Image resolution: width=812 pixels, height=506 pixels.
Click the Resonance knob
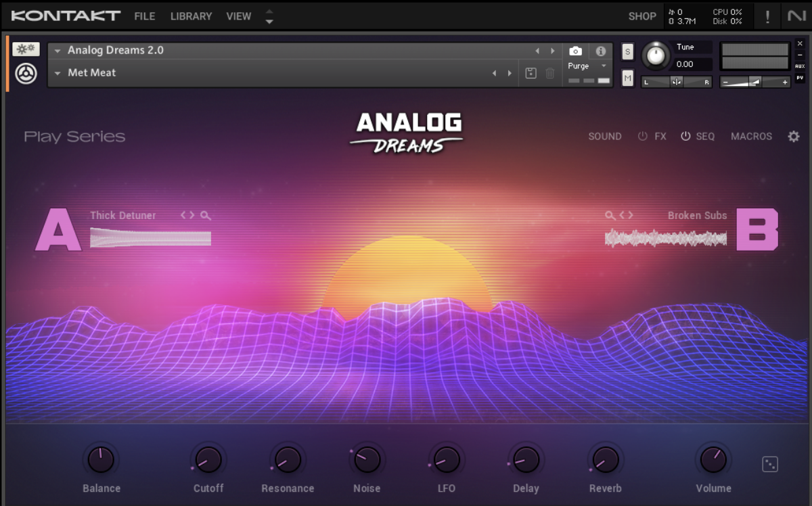point(288,460)
